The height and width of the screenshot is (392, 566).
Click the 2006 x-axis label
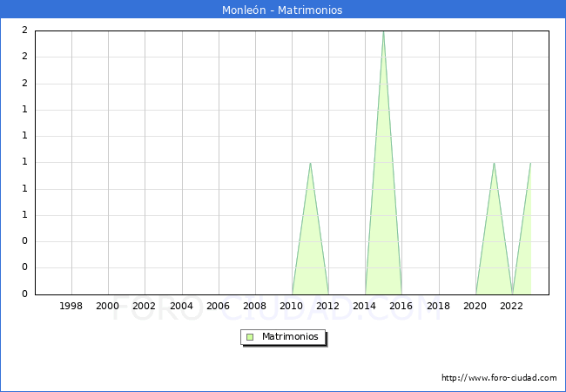click(x=218, y=306)
